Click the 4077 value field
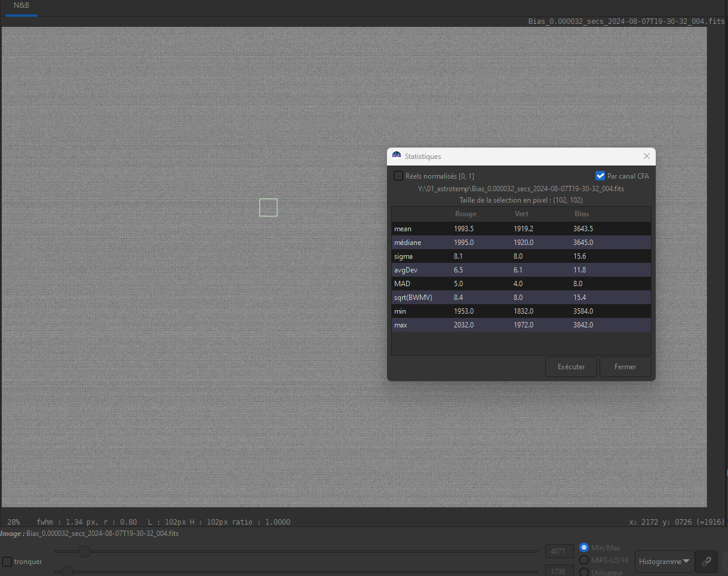The image size is (728, 576). [x=559, y=551]
